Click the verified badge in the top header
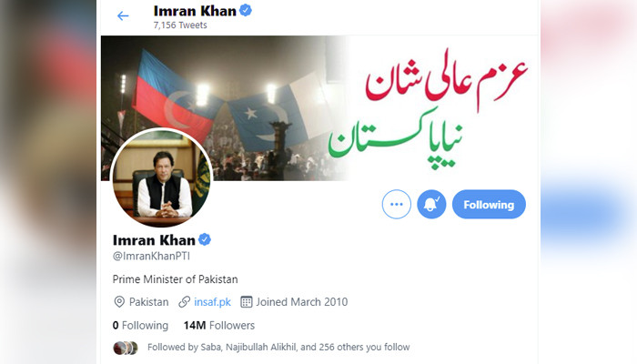The image size is (637, 364). tap(246, 10)
